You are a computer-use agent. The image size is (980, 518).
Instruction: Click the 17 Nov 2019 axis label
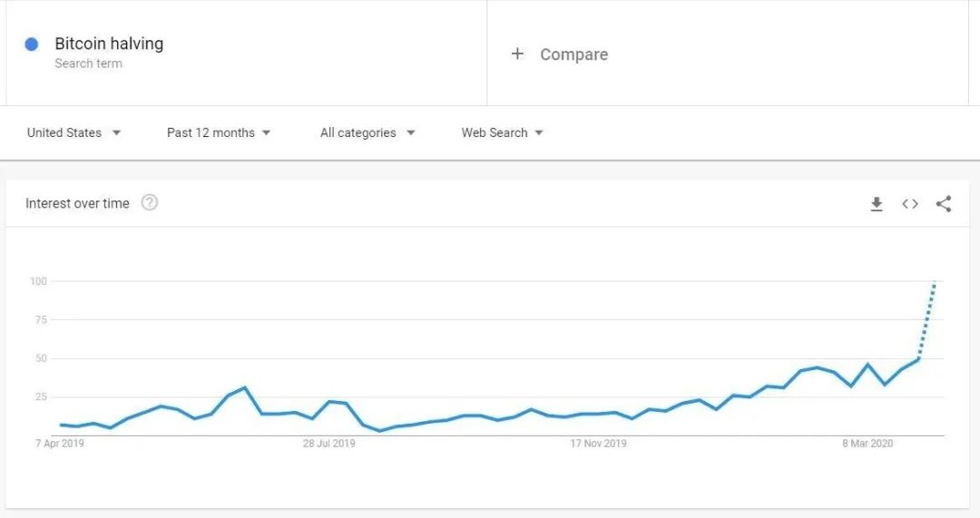point(598,443)
